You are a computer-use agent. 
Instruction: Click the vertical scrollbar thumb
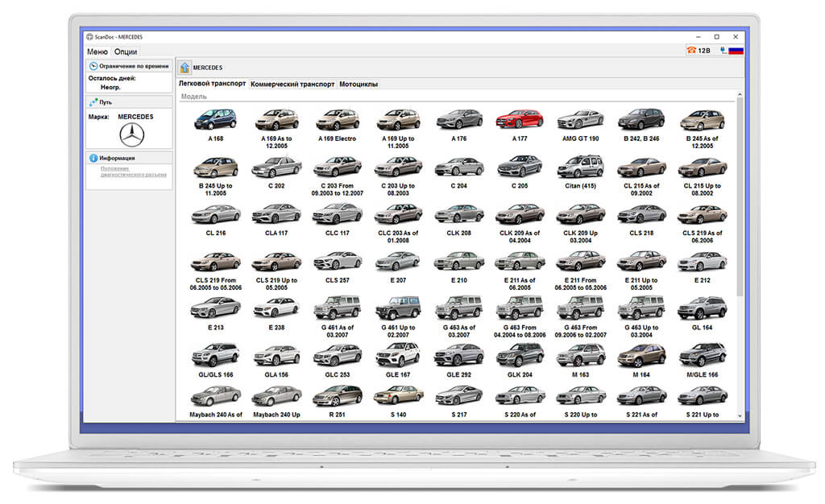point(740,197)
